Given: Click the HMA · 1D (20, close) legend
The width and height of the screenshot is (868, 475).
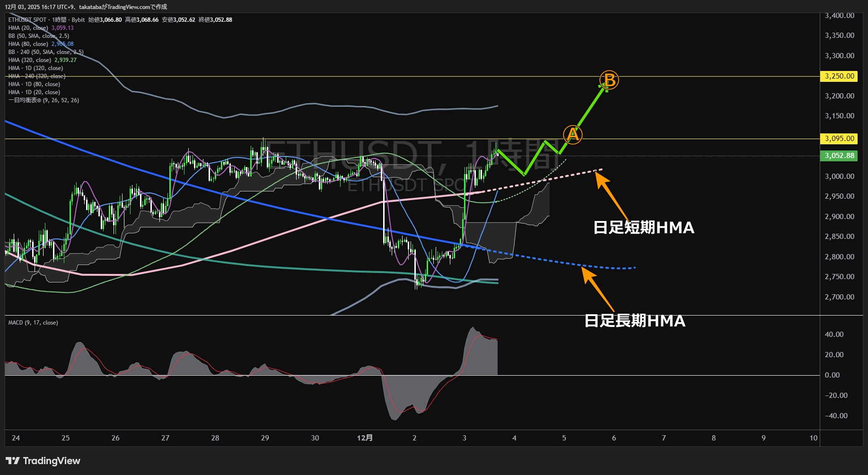Looking at the screenshot, I should pyautogui.click(x=34, y=92).
